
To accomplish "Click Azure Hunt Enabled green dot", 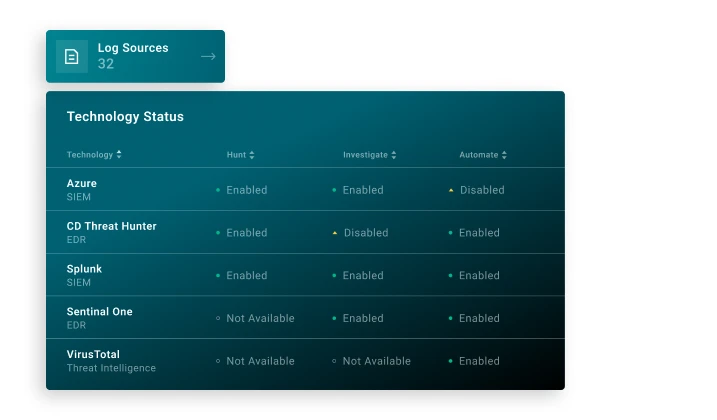I will (218, 190).
